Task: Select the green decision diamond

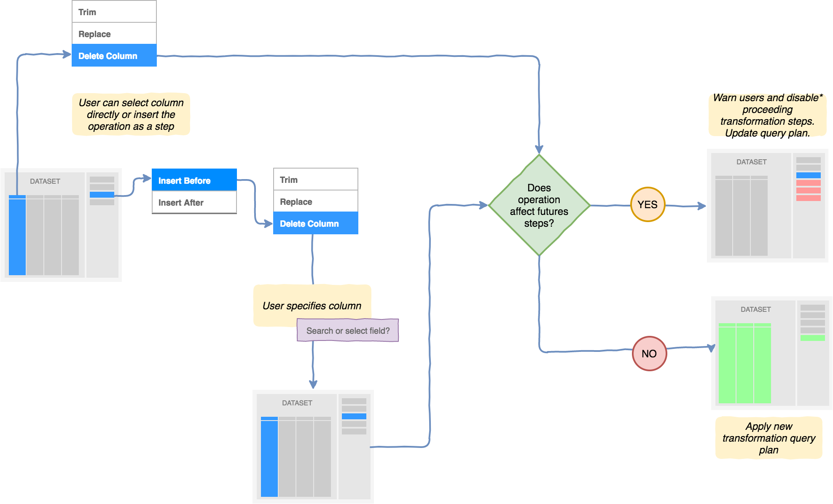Action: click(x=539, y=205)
